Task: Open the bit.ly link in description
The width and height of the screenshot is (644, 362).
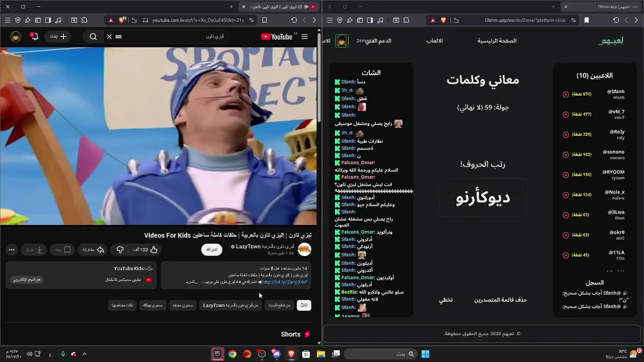Action: click(x=284, y=282)
